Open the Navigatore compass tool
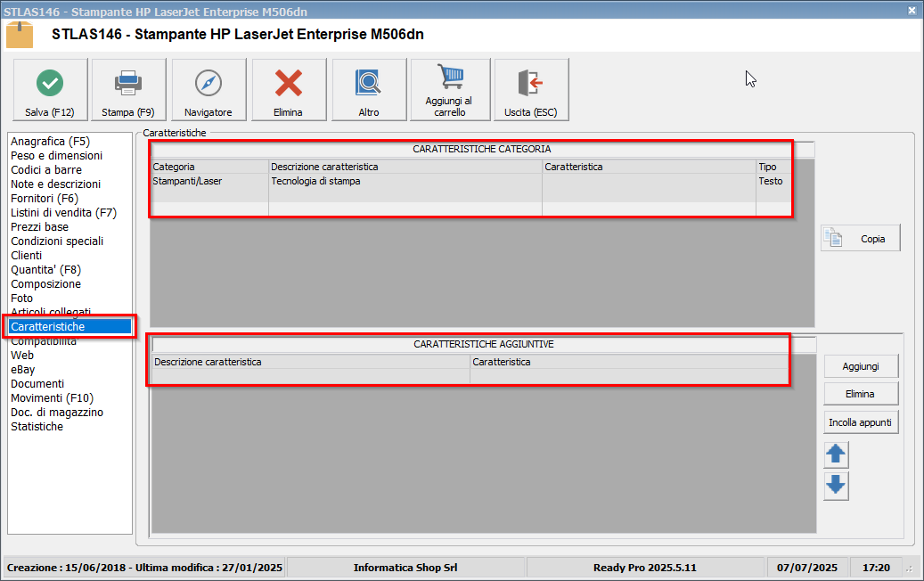Image resolution: width=924 pixels, height=581 pixels. coord(209,90)
